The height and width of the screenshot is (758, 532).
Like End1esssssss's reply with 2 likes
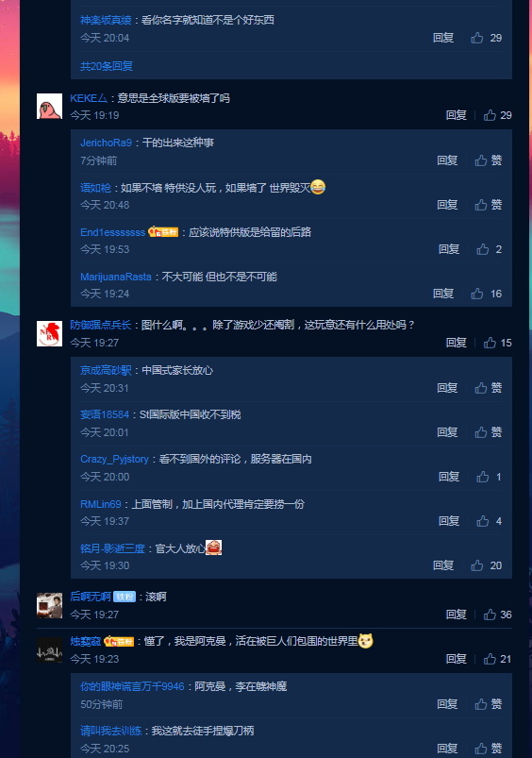tap(489, 249)
